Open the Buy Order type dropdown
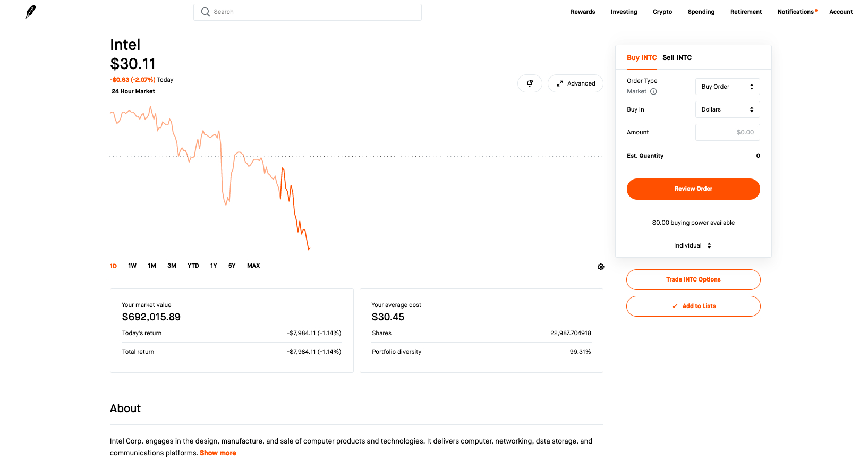 (727, 87)
